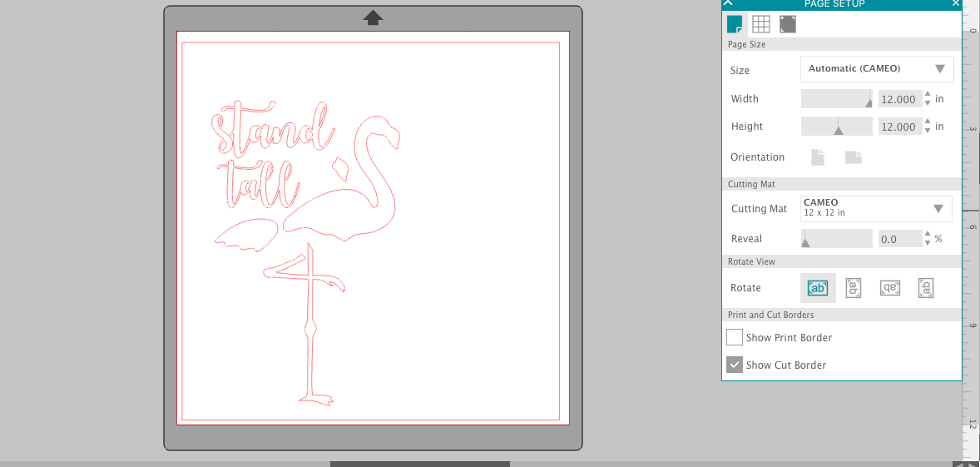Click the Page Size section header
Screen dimensions: 980x467
pyautogui.click(x=841, y=44)
